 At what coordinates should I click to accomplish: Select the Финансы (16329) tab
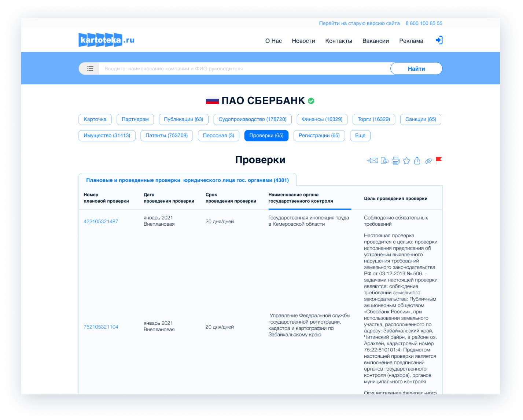coord(322,119)
